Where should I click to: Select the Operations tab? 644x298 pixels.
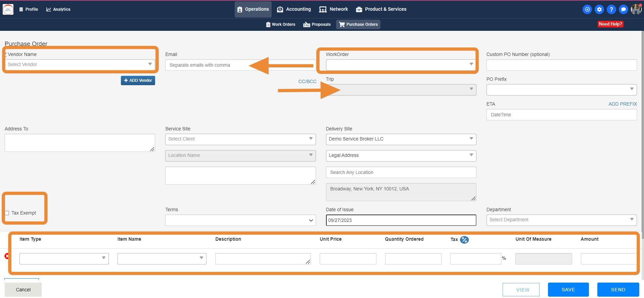point(253,9)
